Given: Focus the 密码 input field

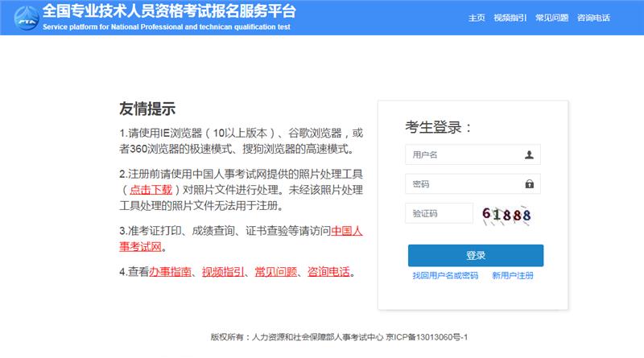Looking at the screenshot, I should coord(473,184).
